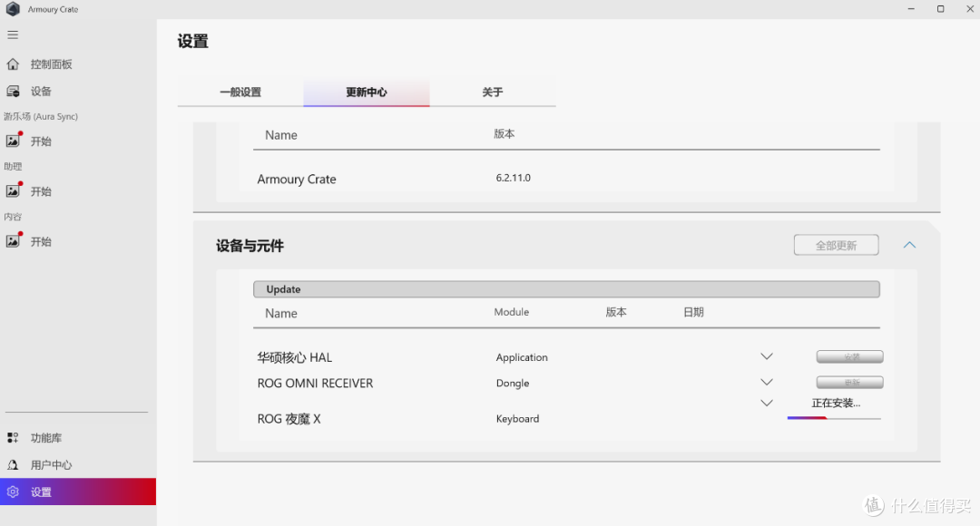The image size is (980, 526).
Task: Click the 开始 icon under 游乐场 (Aura Sync)
Action: (x=13, y=140)
